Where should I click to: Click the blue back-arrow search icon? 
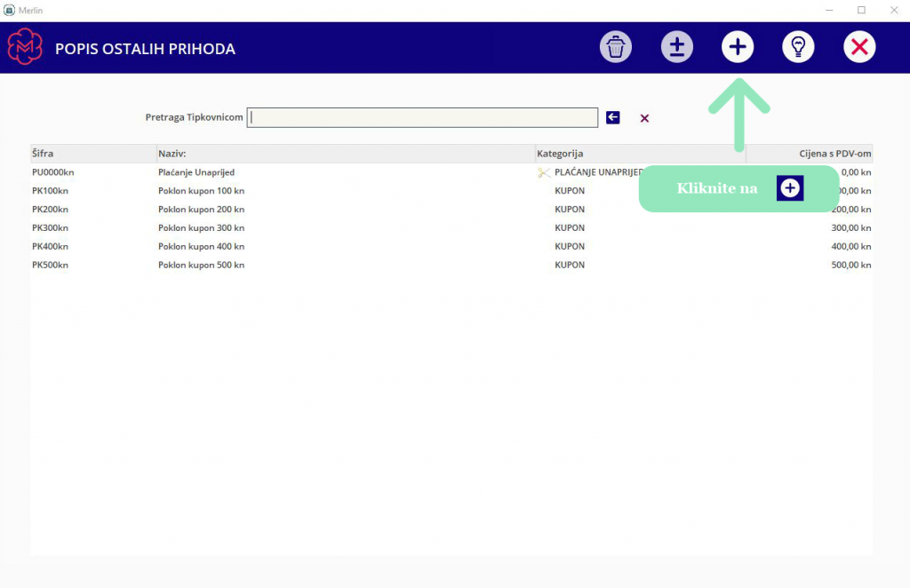[x=613, y=118]
